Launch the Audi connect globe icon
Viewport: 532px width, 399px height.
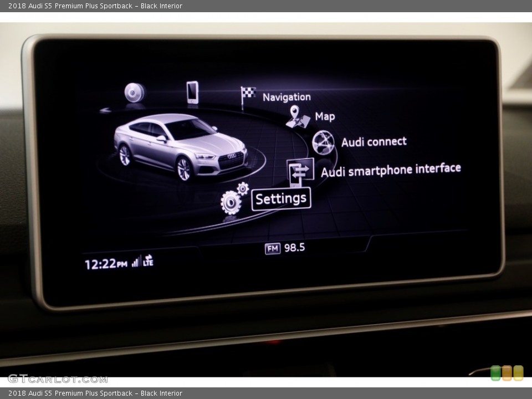[x=323, y=142]
